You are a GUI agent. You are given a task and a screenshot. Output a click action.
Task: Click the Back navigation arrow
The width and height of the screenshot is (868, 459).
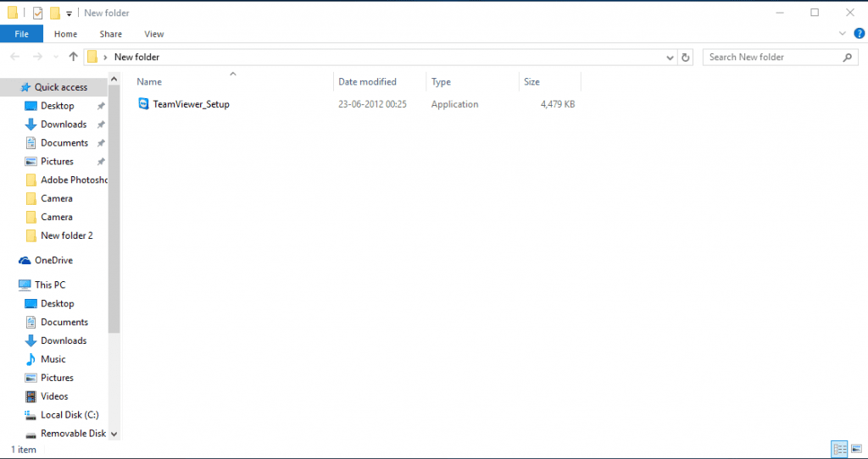[15, 57]
